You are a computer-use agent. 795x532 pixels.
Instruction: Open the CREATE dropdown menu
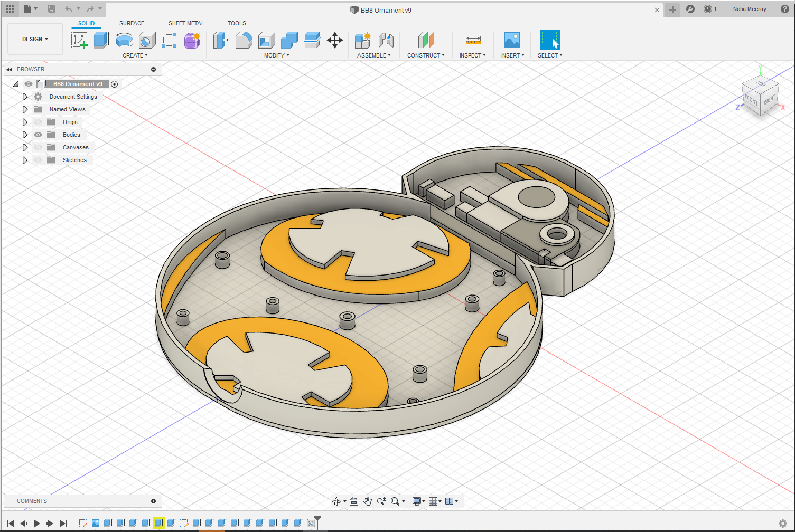(135, 55)
